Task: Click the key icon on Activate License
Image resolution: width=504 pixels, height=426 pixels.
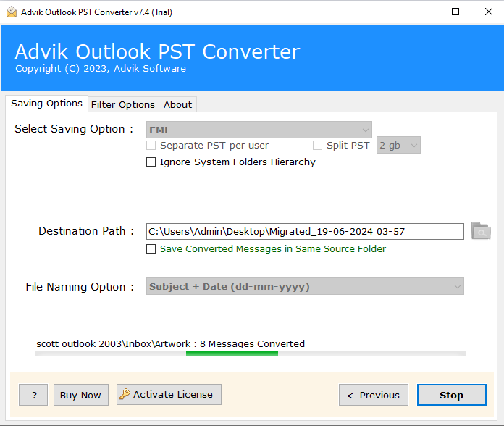Action: click(x=125, y=394)
